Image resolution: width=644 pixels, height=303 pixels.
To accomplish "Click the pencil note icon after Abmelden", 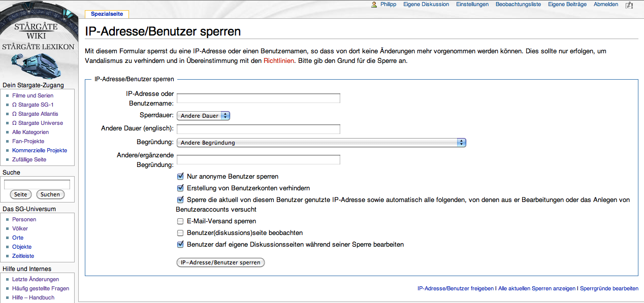I will tap(629, 5).
